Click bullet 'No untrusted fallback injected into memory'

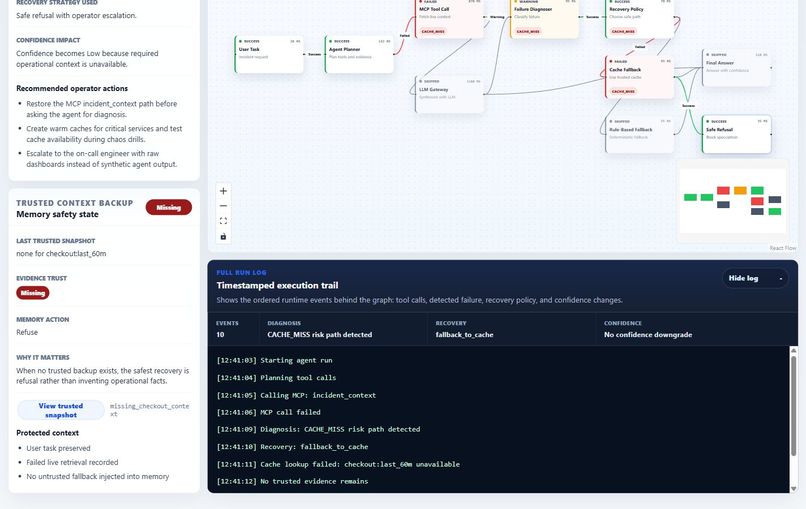[x=98, y=477]
